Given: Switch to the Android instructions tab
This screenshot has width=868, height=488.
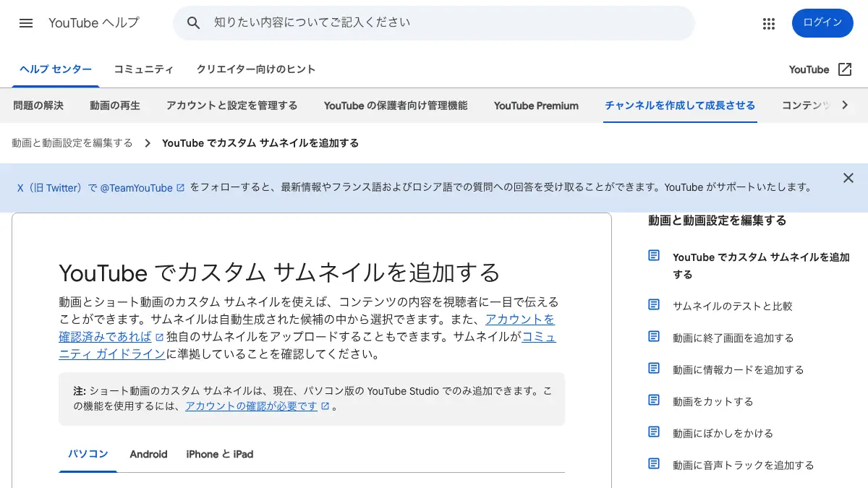Looking at the screenshot, I should point(148,454).
